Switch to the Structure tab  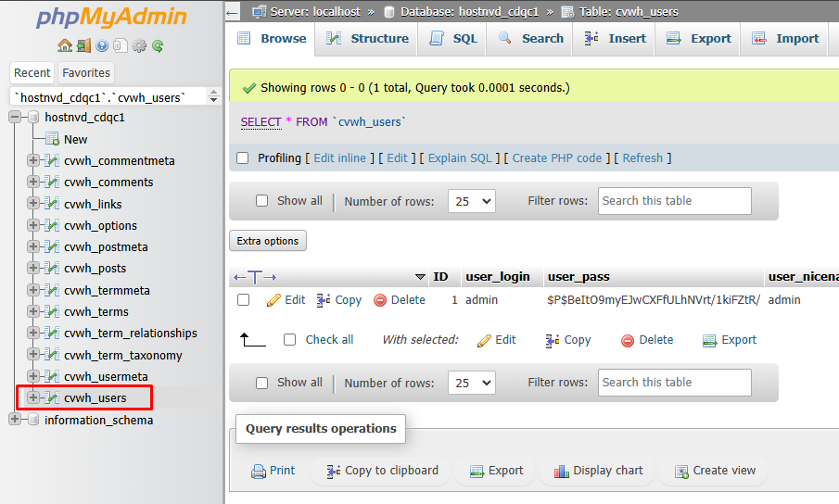point(366,39)
